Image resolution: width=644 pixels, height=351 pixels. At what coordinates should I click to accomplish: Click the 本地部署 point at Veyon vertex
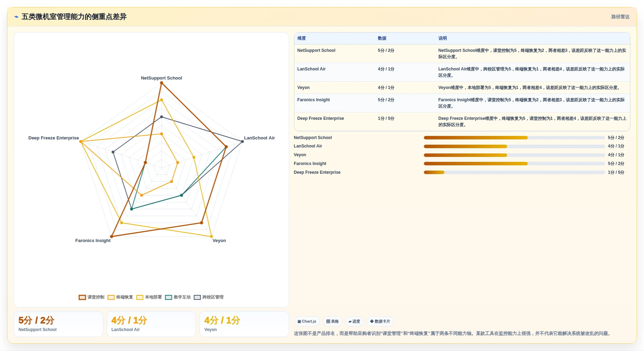tap(211, 237)
